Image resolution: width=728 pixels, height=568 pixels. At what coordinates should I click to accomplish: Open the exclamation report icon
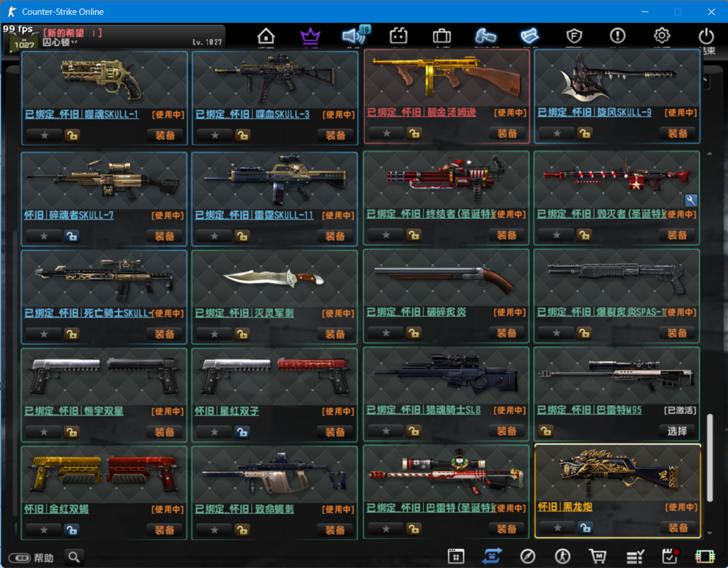coord(617,36)
